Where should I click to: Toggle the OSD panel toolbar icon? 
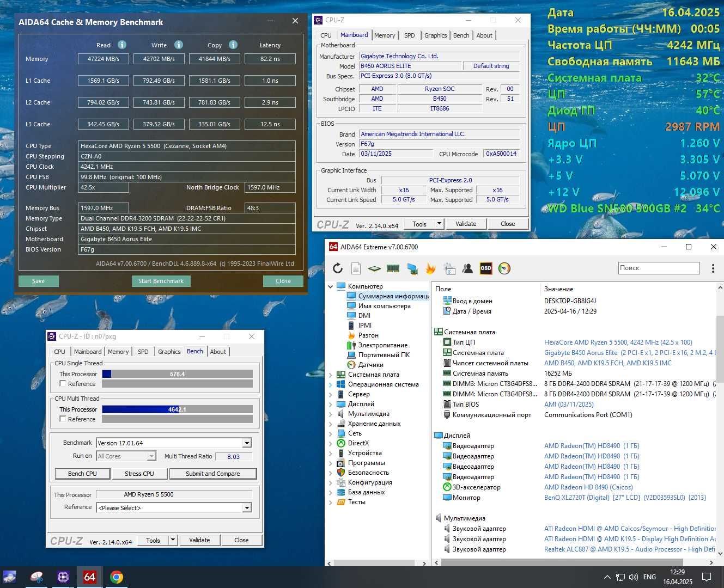tap(486, 268)
